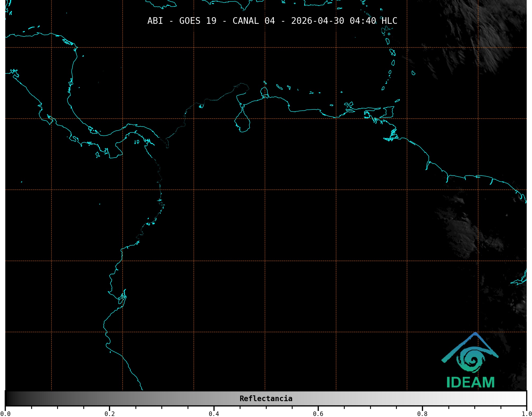Click the 0.4 tick label on the colorbar
This screenshot has height=417, width=532.
(214, 414)
